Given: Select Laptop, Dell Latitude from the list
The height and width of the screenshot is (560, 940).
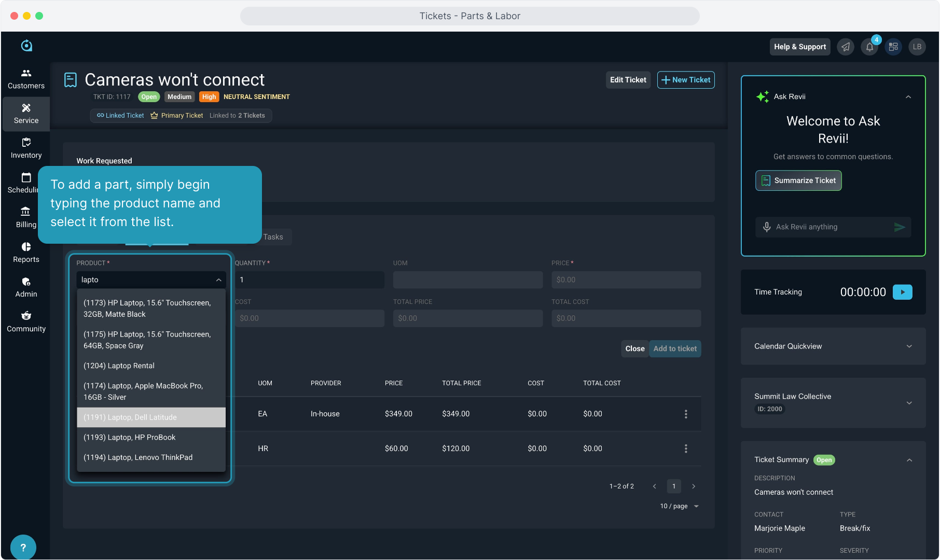Looking at the screenshot, I should [x=151, y=417].
